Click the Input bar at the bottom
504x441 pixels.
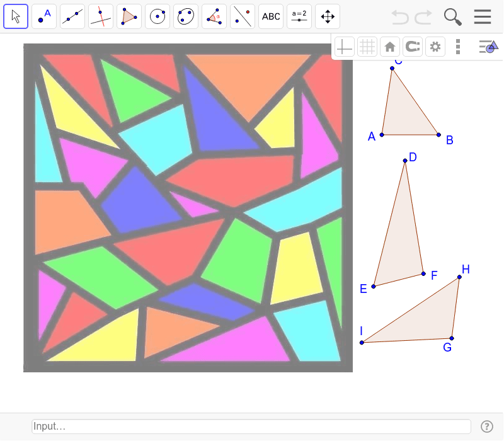pyautogui.click(x=251, y=426)
